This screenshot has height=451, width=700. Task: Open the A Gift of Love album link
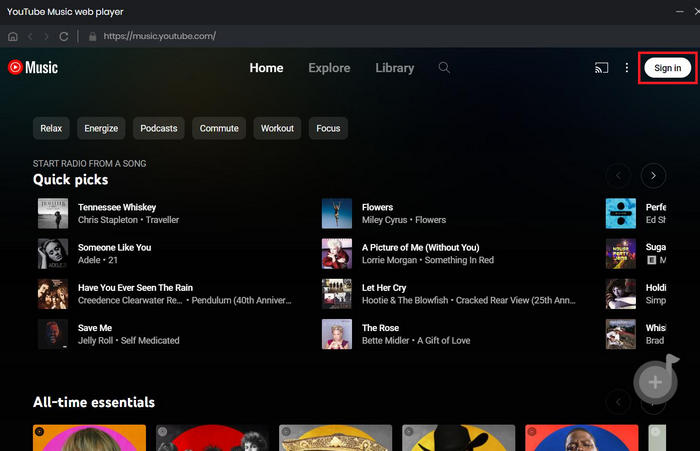444,340
